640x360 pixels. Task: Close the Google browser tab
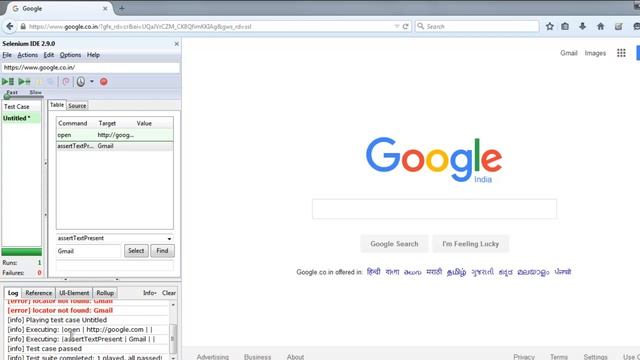105,8
